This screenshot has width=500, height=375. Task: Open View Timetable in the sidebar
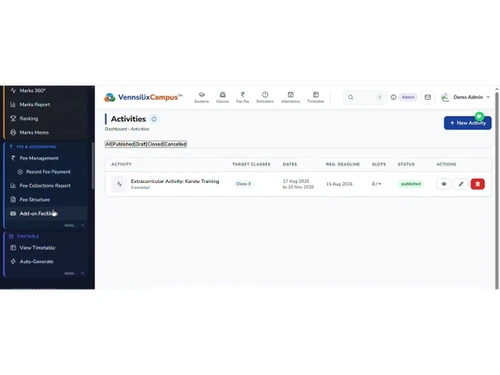pyautogui.click(x=37, y=248)
